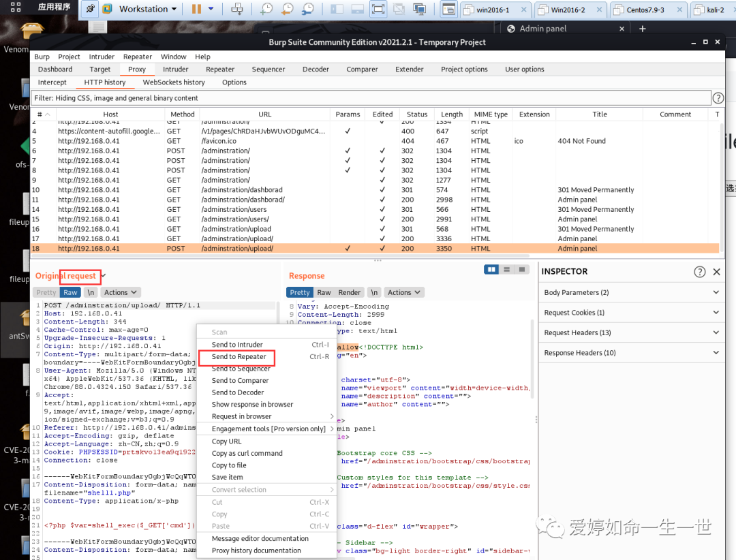Open the Project menu
The width and height of the screenshot is (736, 560).
click(69, 57)
